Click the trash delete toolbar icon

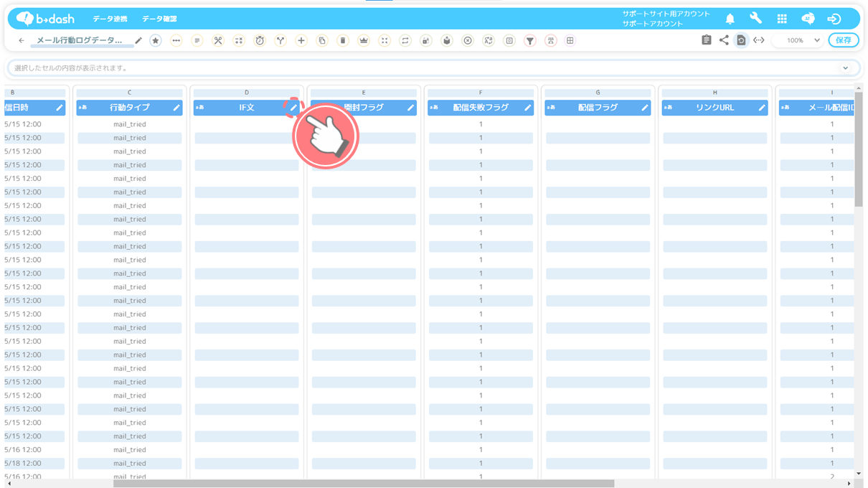[343, 41]
